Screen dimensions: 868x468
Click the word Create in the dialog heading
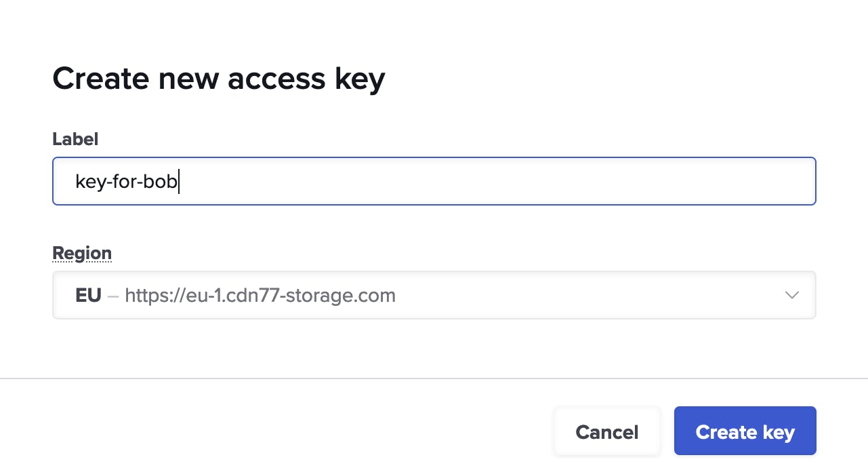click(x=100, y=79)
